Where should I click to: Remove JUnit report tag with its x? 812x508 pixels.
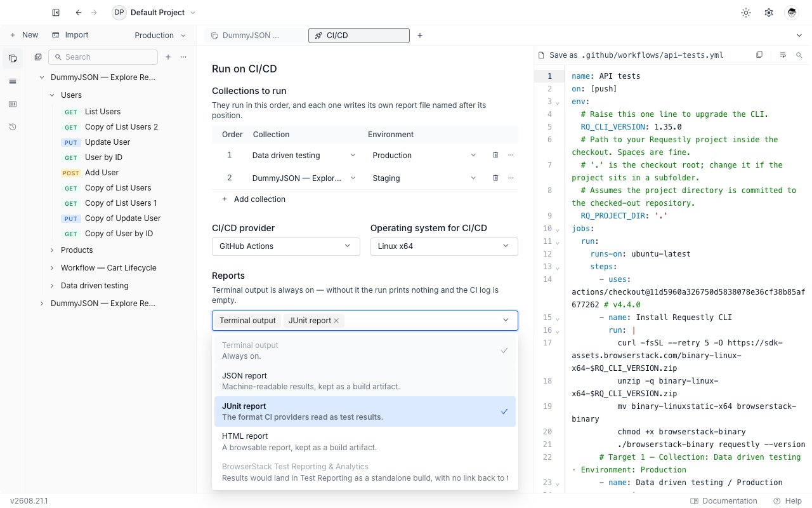pos(336,321)
